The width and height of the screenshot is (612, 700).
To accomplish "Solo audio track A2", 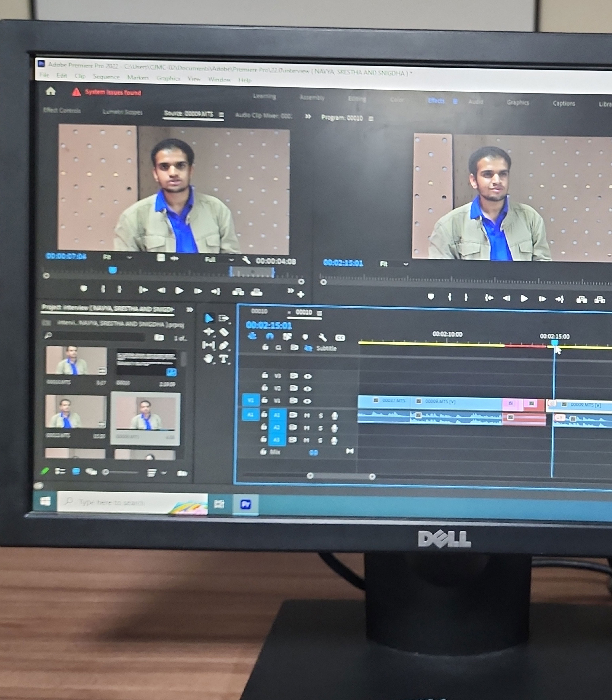I will tap(321, 428).
